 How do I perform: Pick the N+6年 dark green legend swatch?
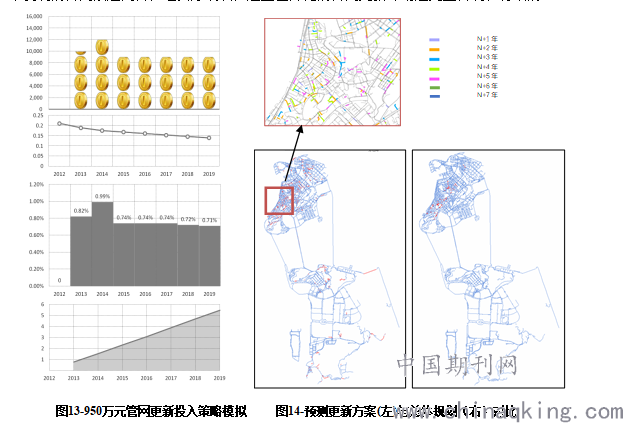(434, 87)
